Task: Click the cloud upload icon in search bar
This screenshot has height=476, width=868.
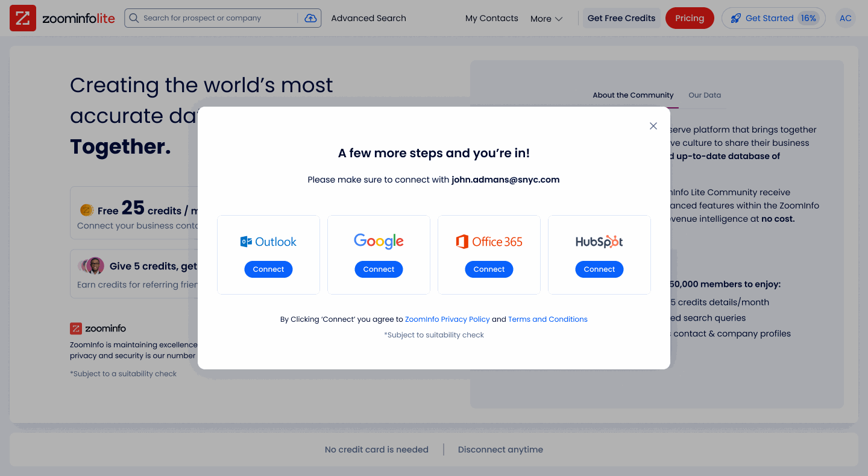Action: (310, 18)
